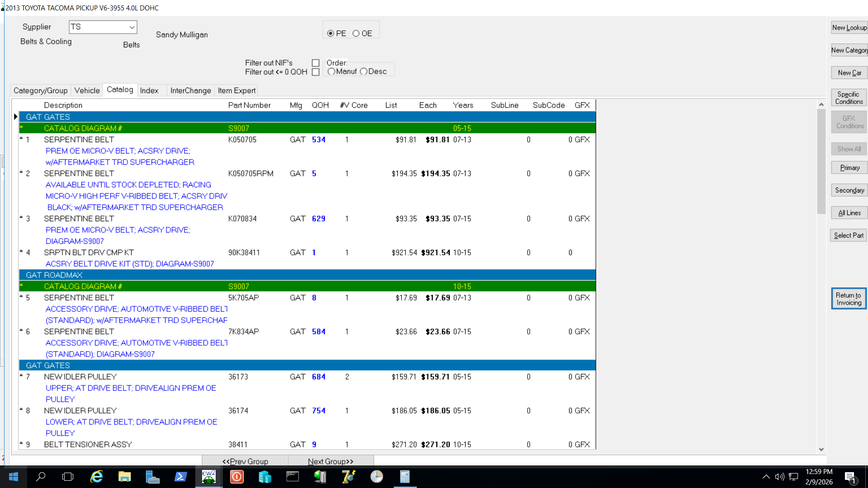Click the red power icon in taskbar
This screenshot has width=868, height=488.
pyautogui.click(x=236, y=477)
